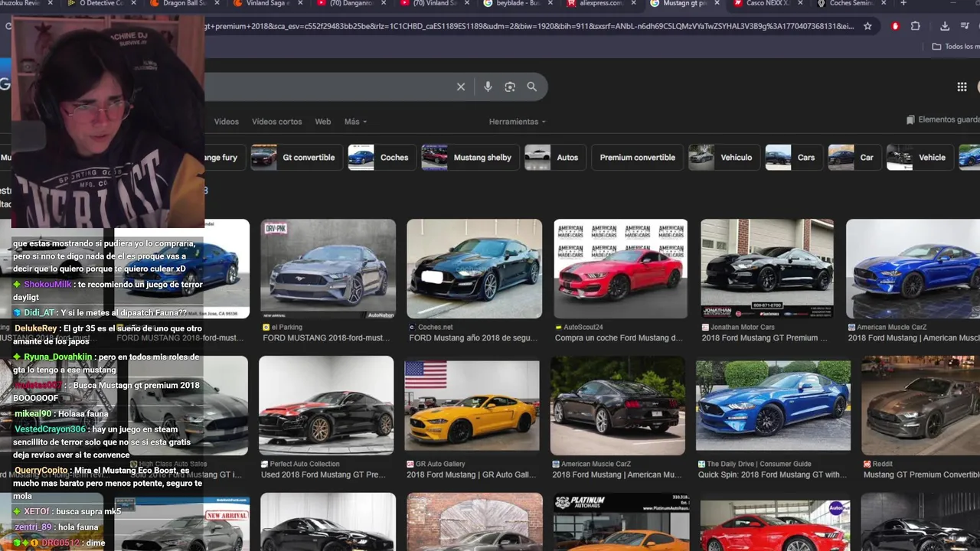Viewport: 980px width, 551px height.
Task: Click the magnifying glass search icon
Action: (x=532, y=87)
